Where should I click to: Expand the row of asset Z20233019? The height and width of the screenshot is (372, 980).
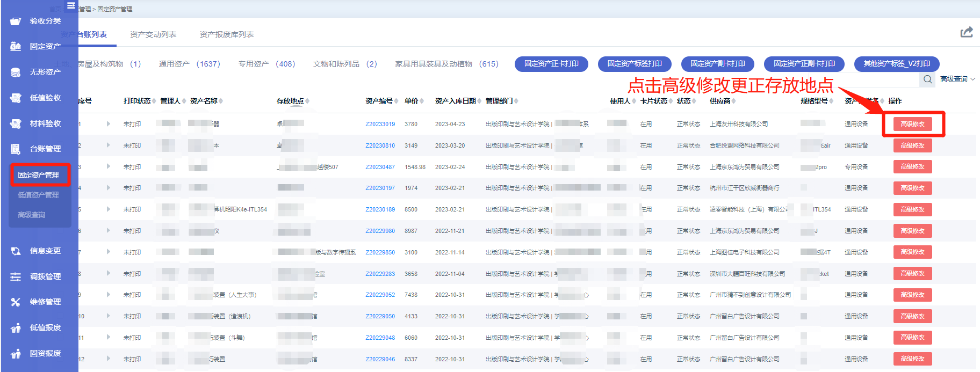109,124
